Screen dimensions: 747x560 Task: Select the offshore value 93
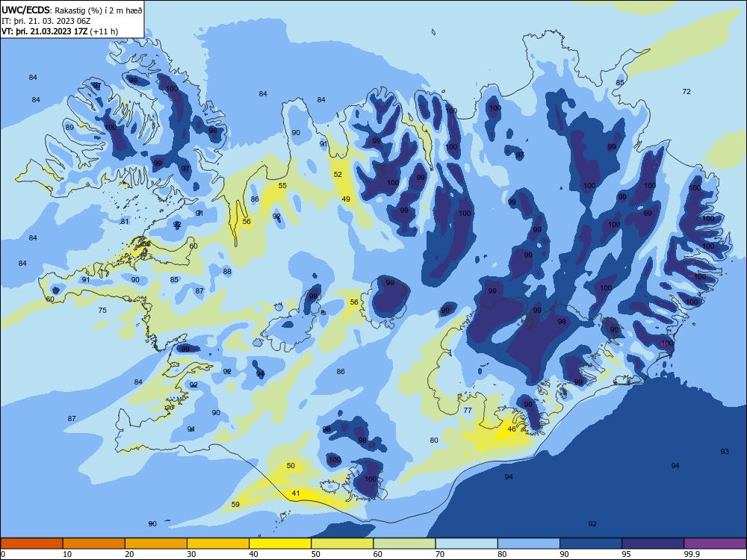(x=725, y=452)
